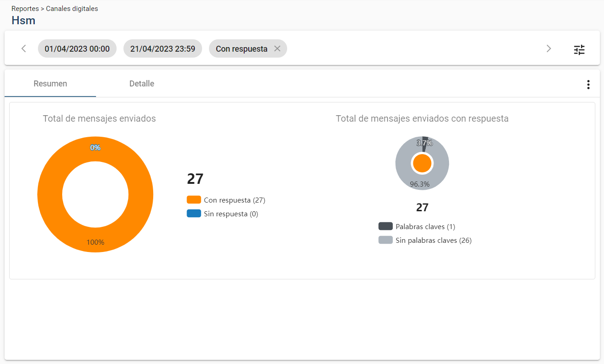Toggle dark Palabras claves legend swatch
The image size is (604, 364).
tap(385, 226)
